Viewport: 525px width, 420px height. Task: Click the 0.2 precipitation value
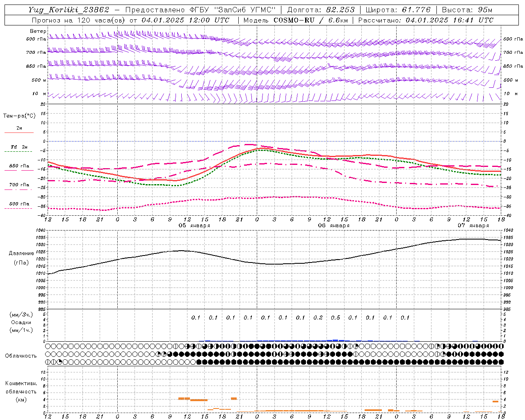pos(318,317)
